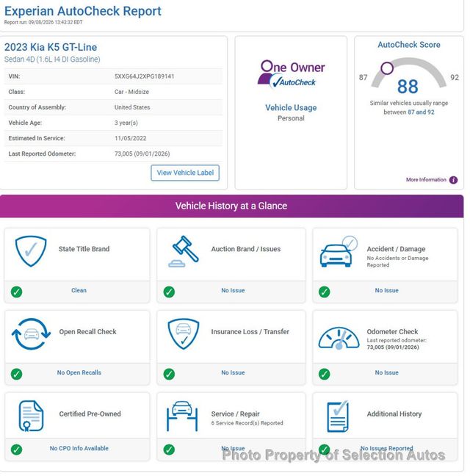
Task: Click the Additional History document icon
Action: pos(338,416)
